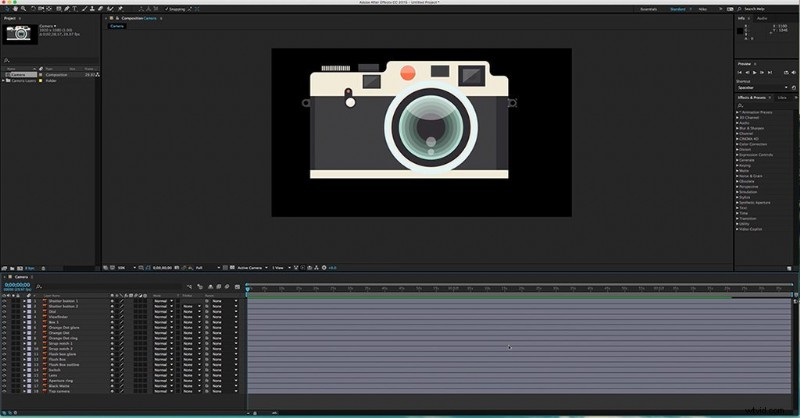Hide the Top camera layer
The image size is (800, 418).
(4, 391)
